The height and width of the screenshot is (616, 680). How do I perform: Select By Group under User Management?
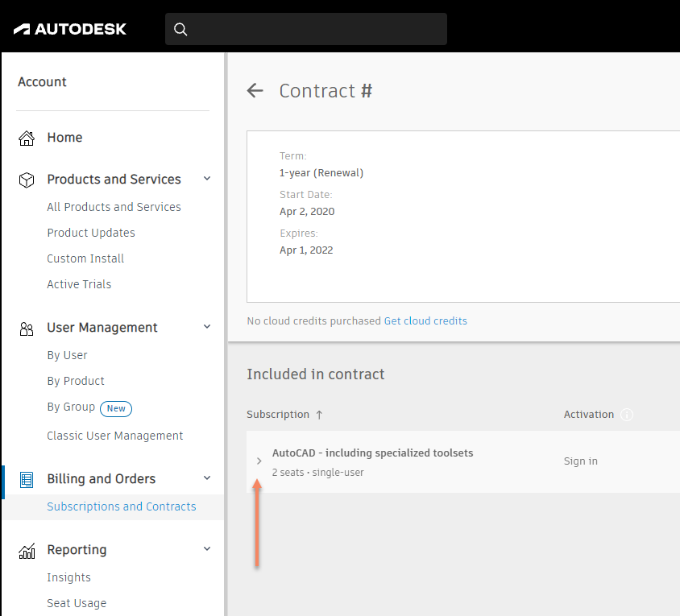click(71, 407)
